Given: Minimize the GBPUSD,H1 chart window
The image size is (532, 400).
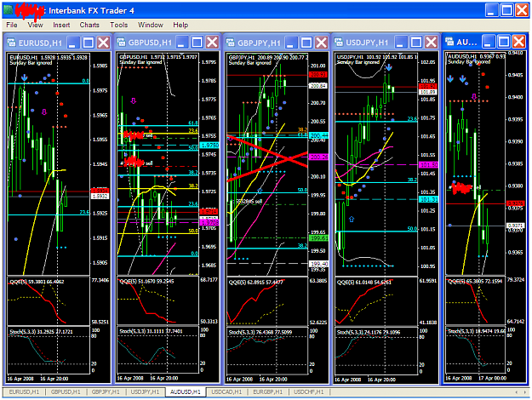Looking at the screenshot, I should pyautogui.click(x=182, y=43).
